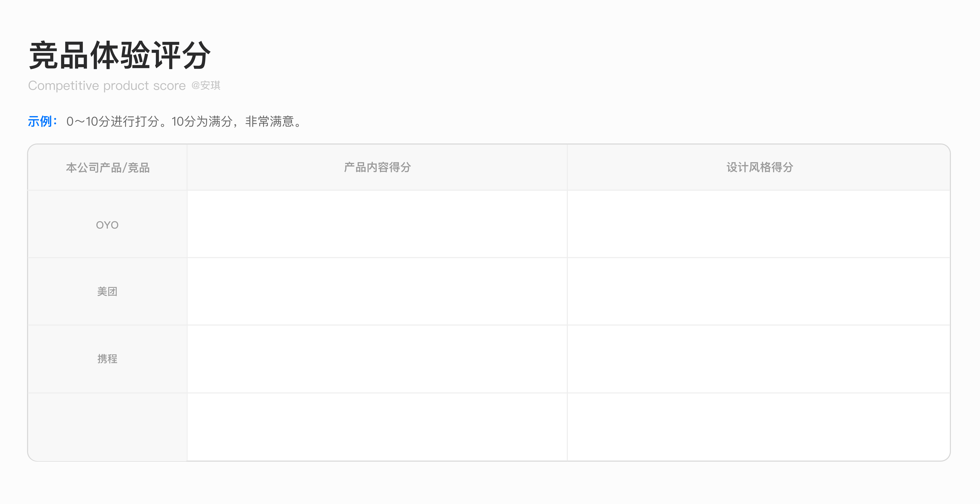This screenshot has width=980, height=504.
Task: Select the 本公司产品/竞品 header cell
Action: (x=107, y=167)
